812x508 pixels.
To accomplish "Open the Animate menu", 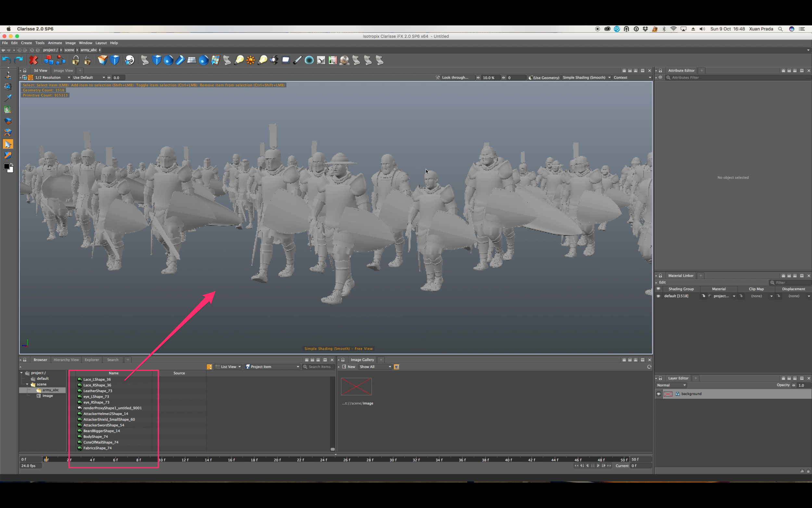I will pos(55,43).
